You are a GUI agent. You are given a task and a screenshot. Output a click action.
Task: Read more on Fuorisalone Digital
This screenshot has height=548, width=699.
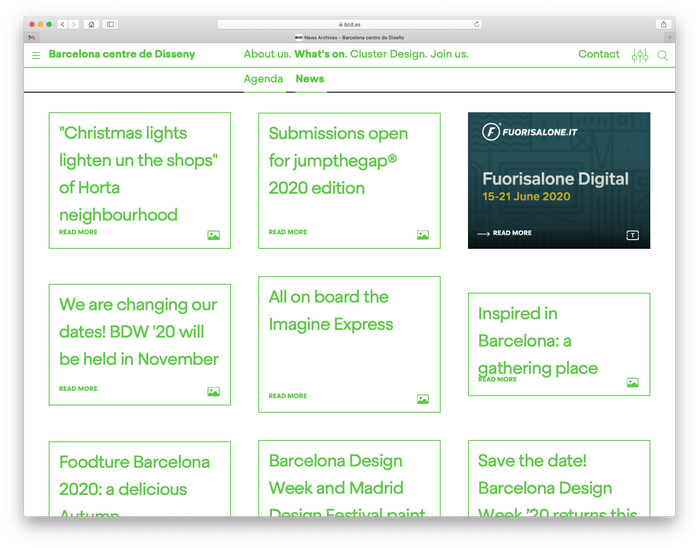pos(512,233)
